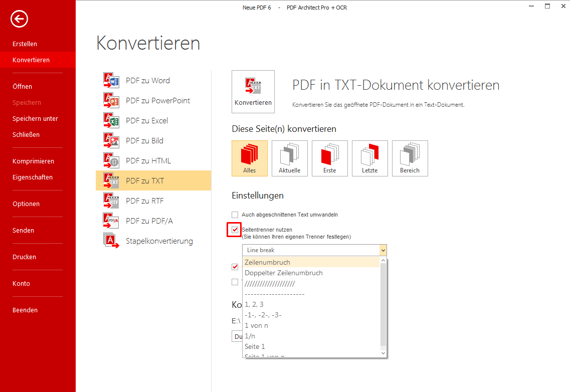The height and width of the screenshot is (392, 570).
Task: Untick the Seitentrenner nutzen checkbox
Action: pyautogui.click(x=235, y=230)
